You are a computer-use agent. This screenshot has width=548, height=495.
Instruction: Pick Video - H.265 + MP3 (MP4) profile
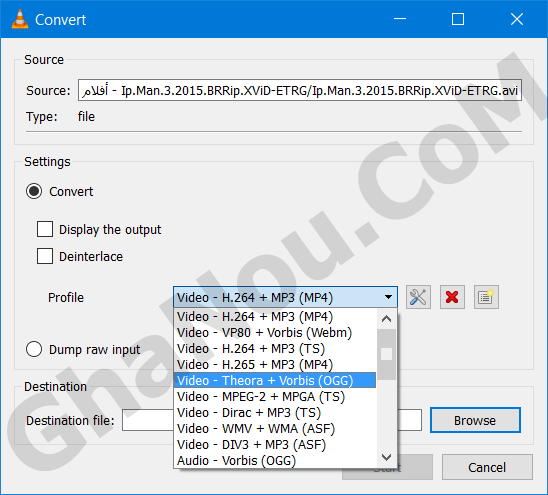point(275,365)
